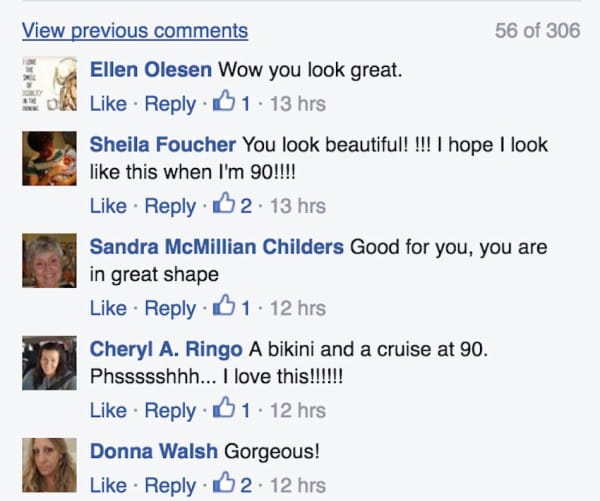Expand View previous comments
Screen dimensions: 600x501
(x=135, y=31)
